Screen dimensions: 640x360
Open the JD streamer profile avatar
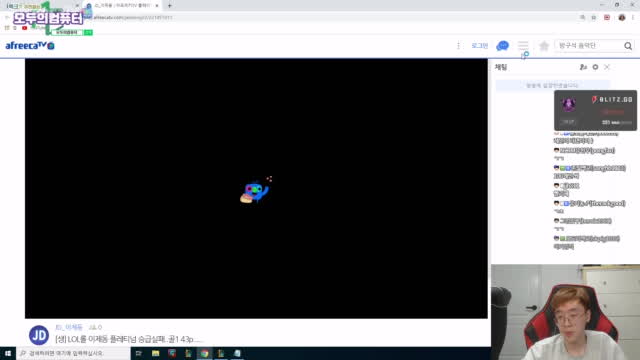tap(39, 335)
